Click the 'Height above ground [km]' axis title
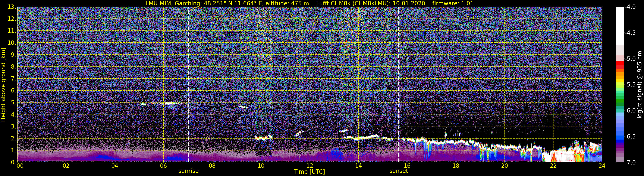This screenshot has width=644, height=176. [x=3, y=85]
